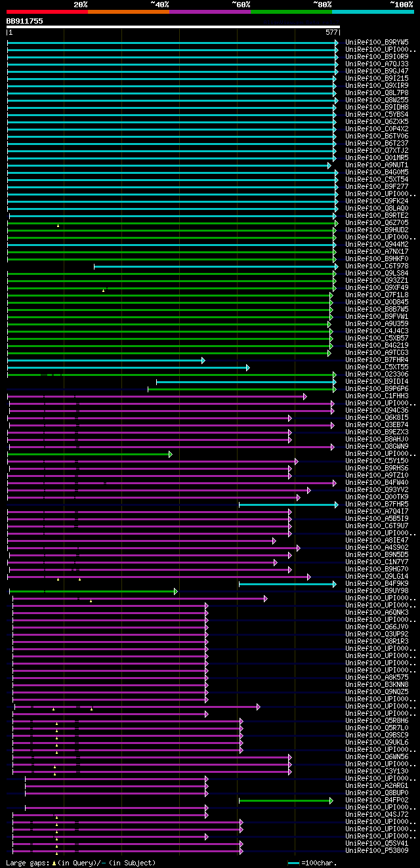Open hit UniRef100_A9U359

point(377,323)
